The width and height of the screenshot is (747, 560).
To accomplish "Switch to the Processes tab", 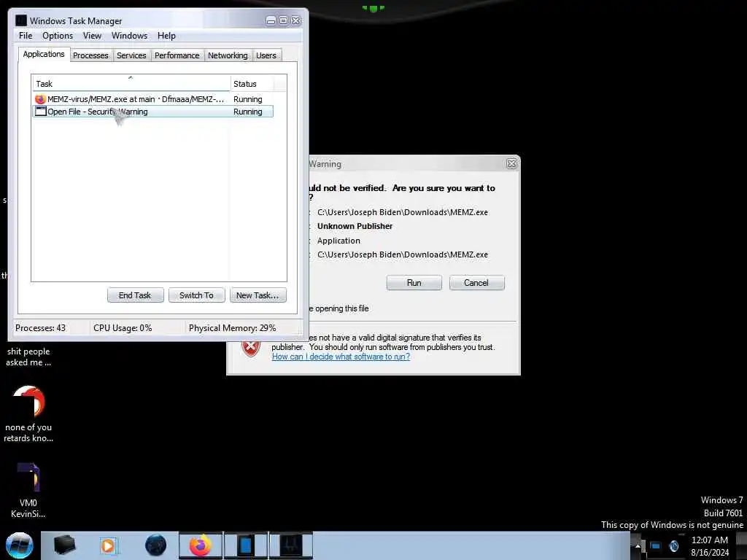I will pos(90,55).
